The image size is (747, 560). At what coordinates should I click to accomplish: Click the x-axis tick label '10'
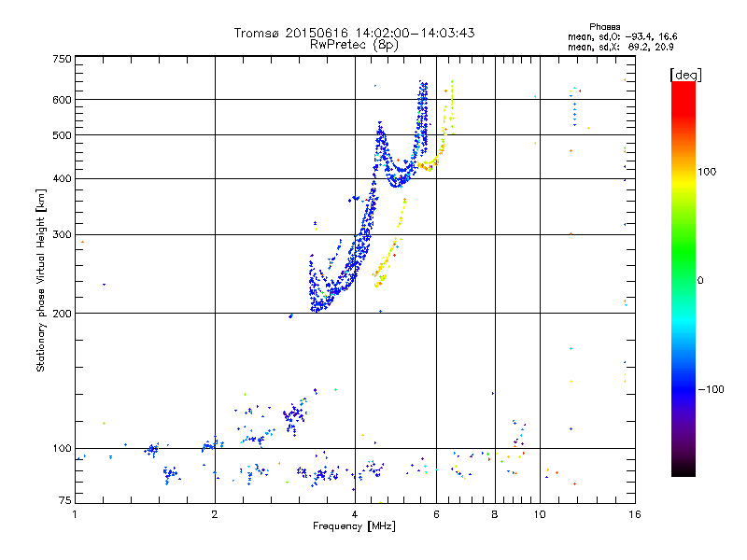[x=540, y=514]
